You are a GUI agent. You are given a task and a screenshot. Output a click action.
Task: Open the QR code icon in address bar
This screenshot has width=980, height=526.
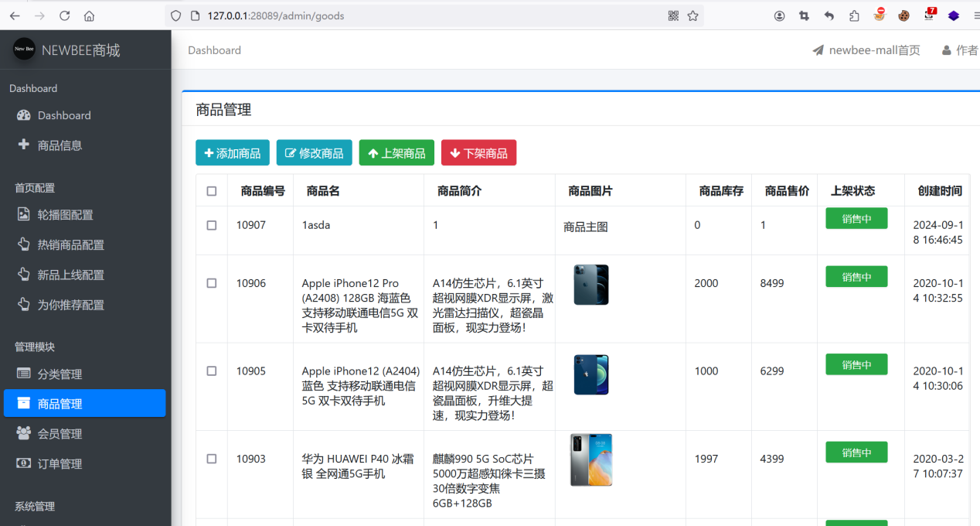[673, 15]
